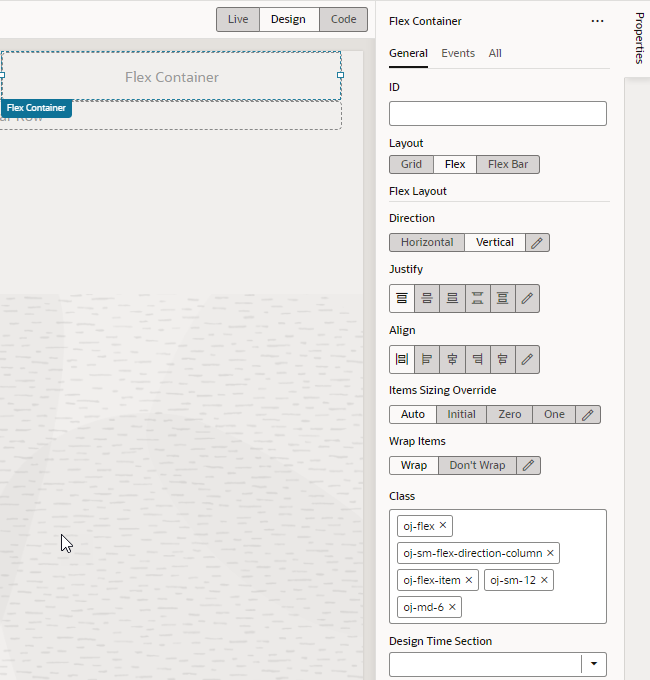Edit Align value with pencil icon
650x680 pixels.
tap(527, 359)
